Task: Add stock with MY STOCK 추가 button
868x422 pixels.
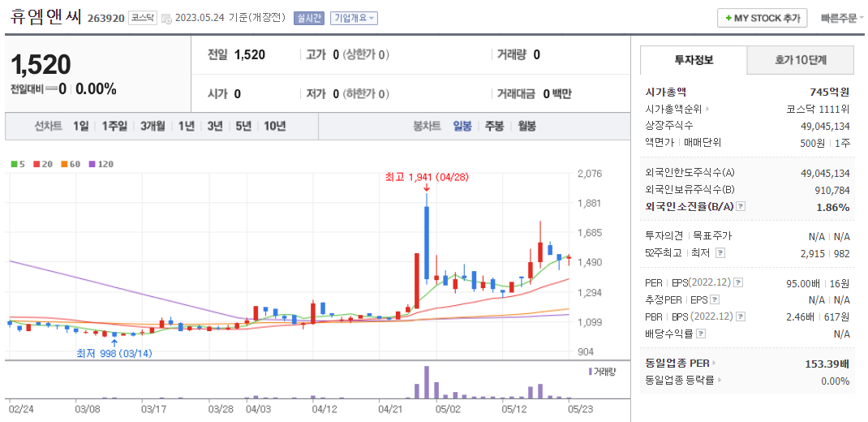Action: pos(763,18)
